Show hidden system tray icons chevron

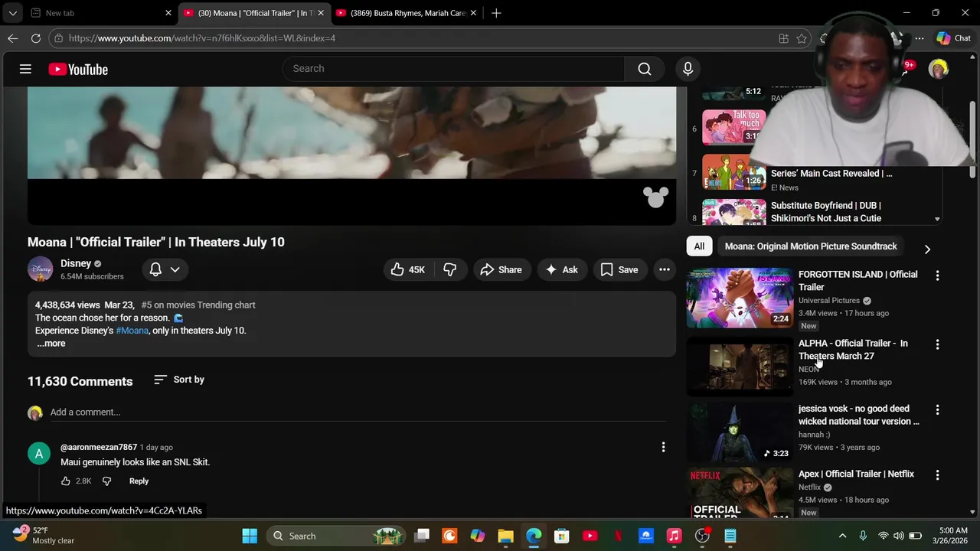point(842,536)
